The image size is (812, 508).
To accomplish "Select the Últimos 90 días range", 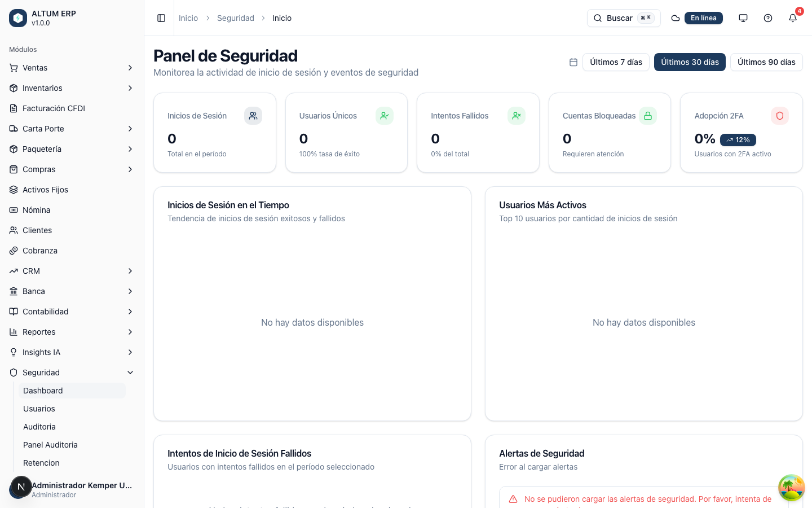I will click(766, 62).
